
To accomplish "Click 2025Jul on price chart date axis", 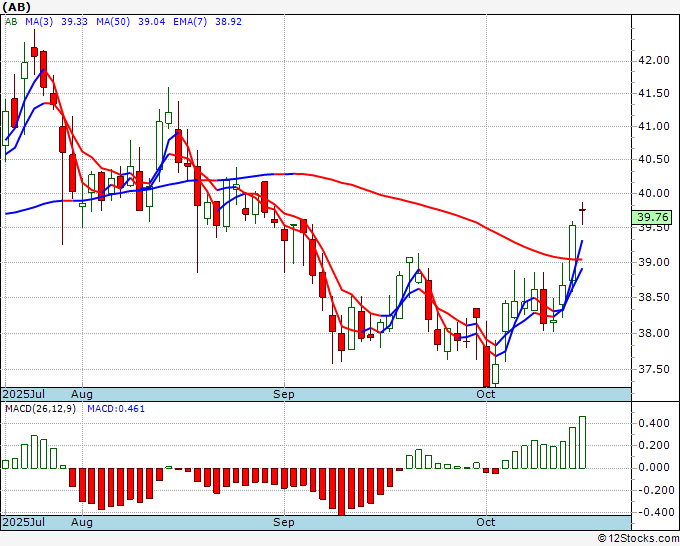I will tap(24, 394).
